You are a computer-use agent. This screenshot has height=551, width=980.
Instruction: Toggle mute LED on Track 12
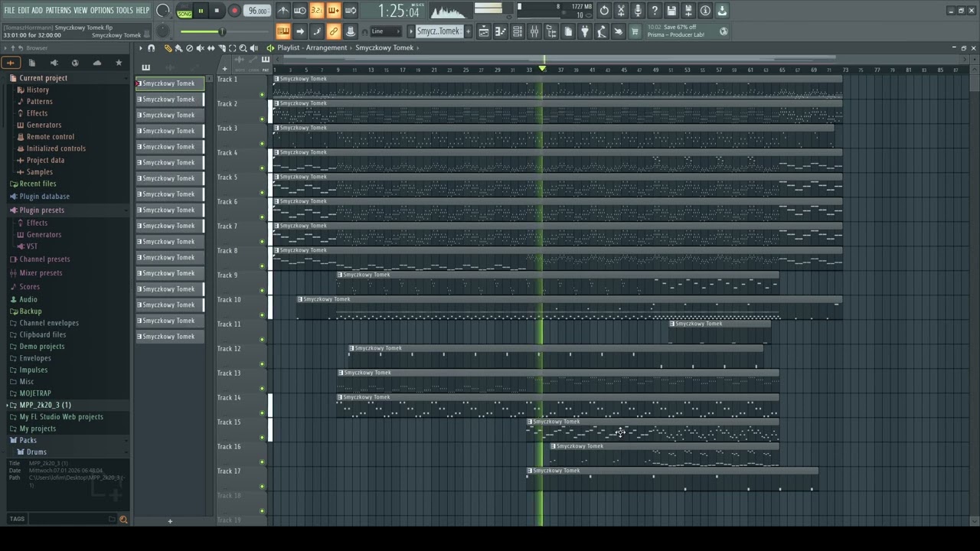(x=262, y=364)
